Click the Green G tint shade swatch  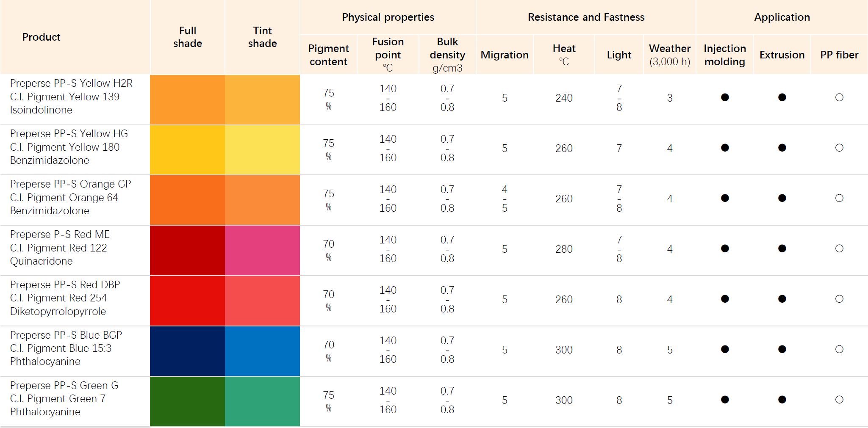(x=262, y=401)
